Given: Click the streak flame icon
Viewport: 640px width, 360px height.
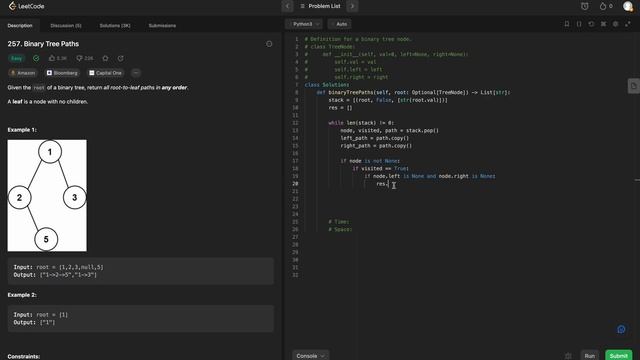Looking at the screenshot, I should (x=603, y=6).
